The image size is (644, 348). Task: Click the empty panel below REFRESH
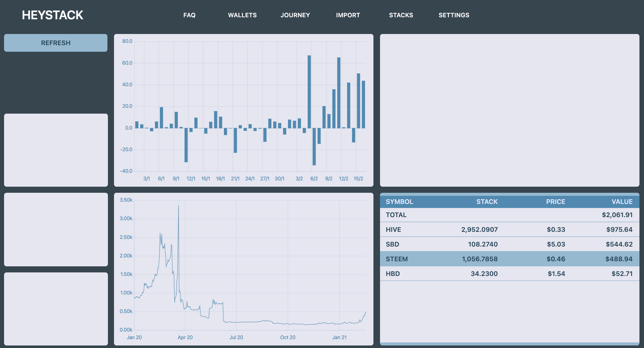click(x=56, y=150)
